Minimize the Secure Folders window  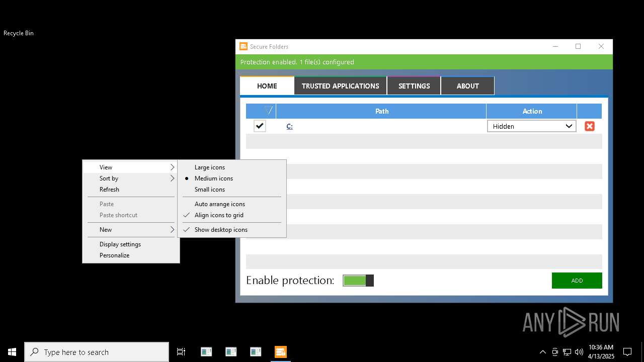(x=555, y=46)
